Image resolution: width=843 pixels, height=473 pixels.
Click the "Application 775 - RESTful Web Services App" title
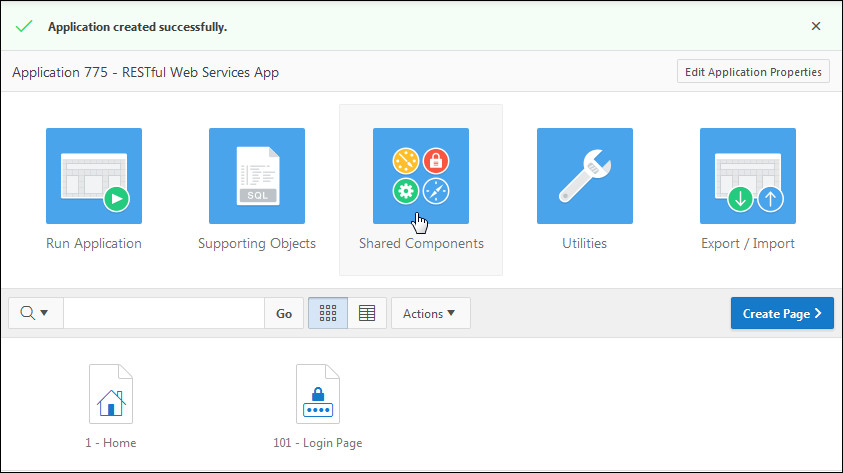click(146, 72)
